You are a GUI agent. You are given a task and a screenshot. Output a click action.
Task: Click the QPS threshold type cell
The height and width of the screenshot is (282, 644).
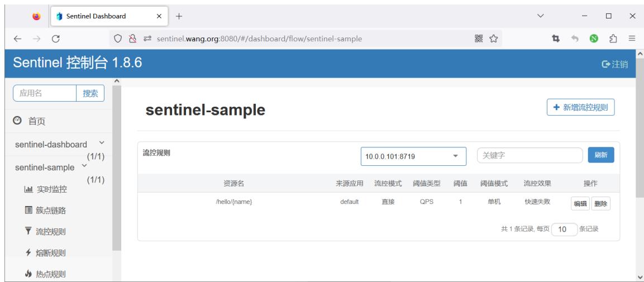click(x=426, y=202)
